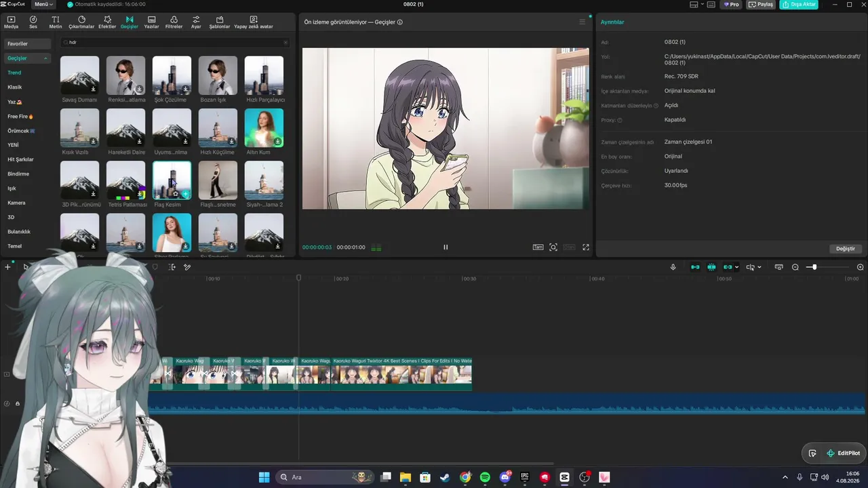The height and width of the screenshot is (488, 868).
Task: Open the Şablonlar templates tab icon
Action: point(219,22)
